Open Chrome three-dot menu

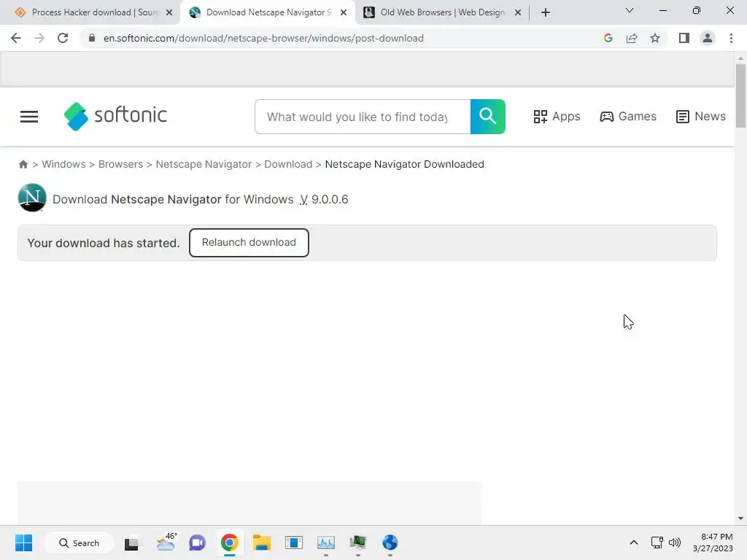731,38
